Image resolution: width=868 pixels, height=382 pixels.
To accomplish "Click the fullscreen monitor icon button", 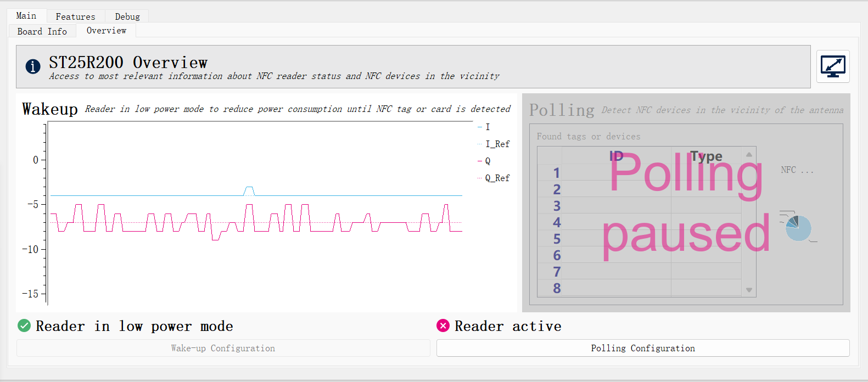I will (833, 66).
